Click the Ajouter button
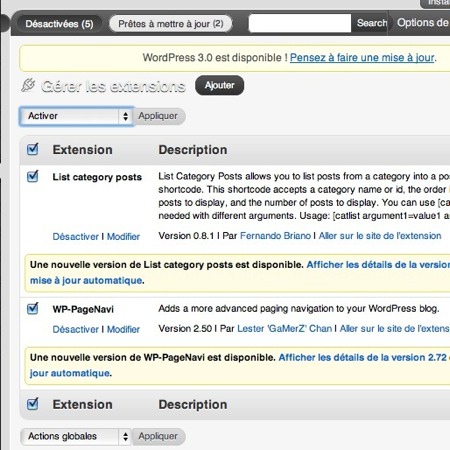Viewport: 450px width, 450px height. (219, 85)
